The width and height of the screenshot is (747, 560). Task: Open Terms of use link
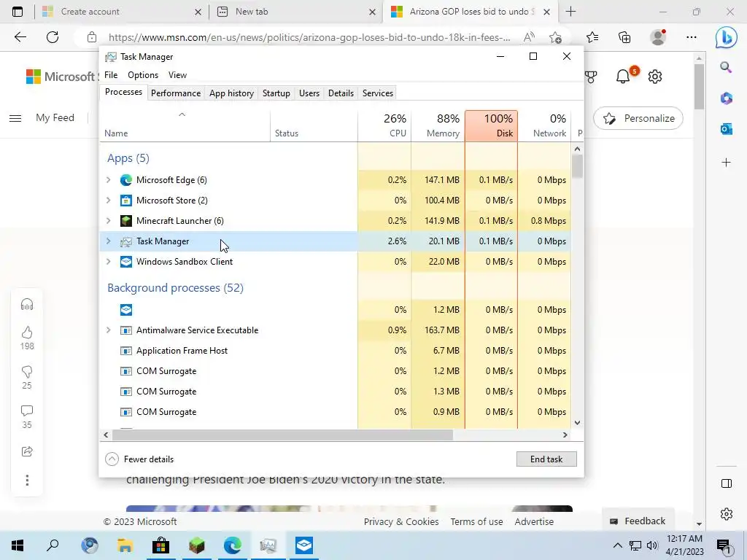[x=476, y=522]
